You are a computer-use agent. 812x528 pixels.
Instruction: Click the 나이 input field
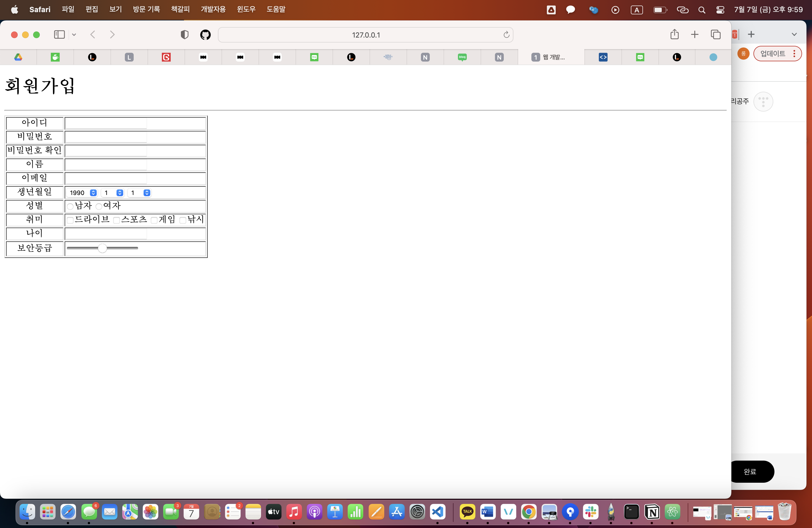(x=106, y=234)
